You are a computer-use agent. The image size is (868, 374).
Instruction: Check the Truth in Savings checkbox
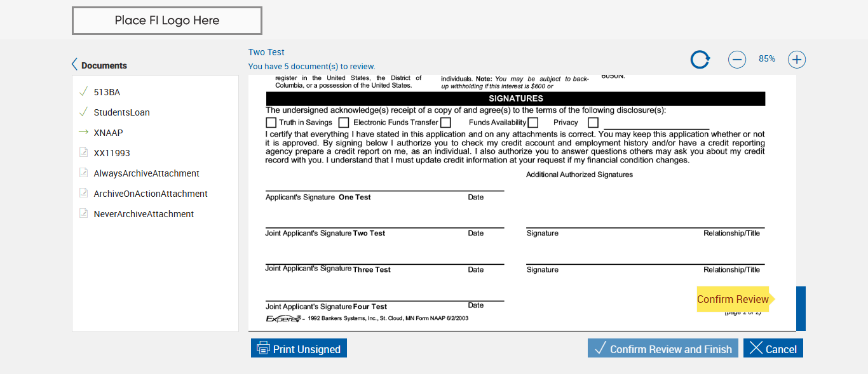pos(271,123)
